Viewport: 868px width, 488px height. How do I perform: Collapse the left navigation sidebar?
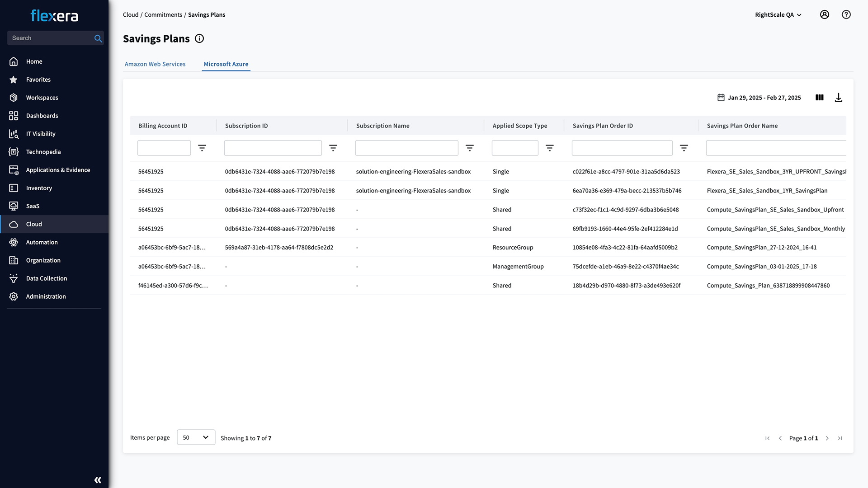point(97,479)
